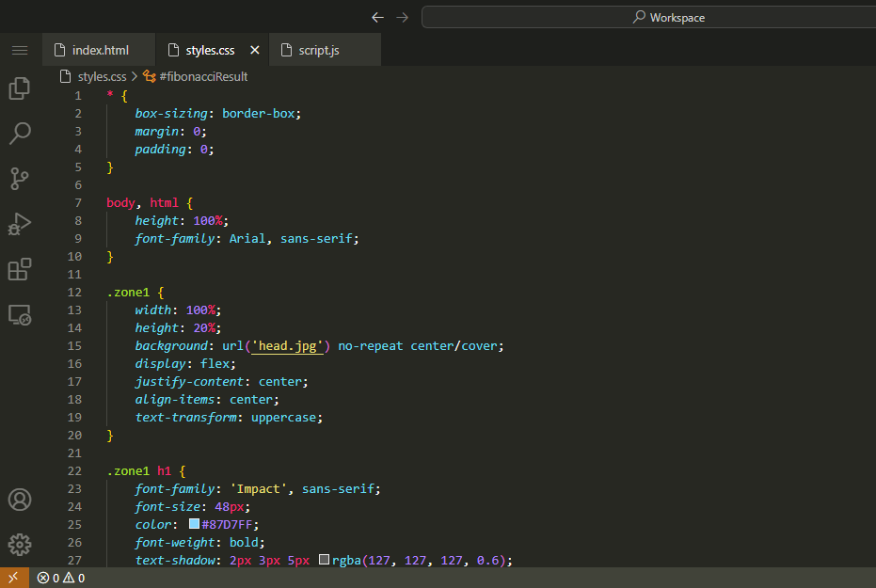Open the Search view icon

pos(20,133)
